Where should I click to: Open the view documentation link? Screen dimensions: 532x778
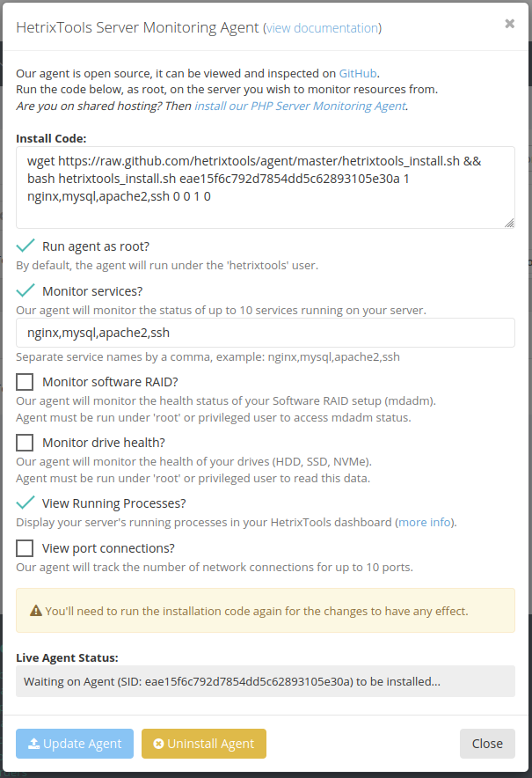322,28
